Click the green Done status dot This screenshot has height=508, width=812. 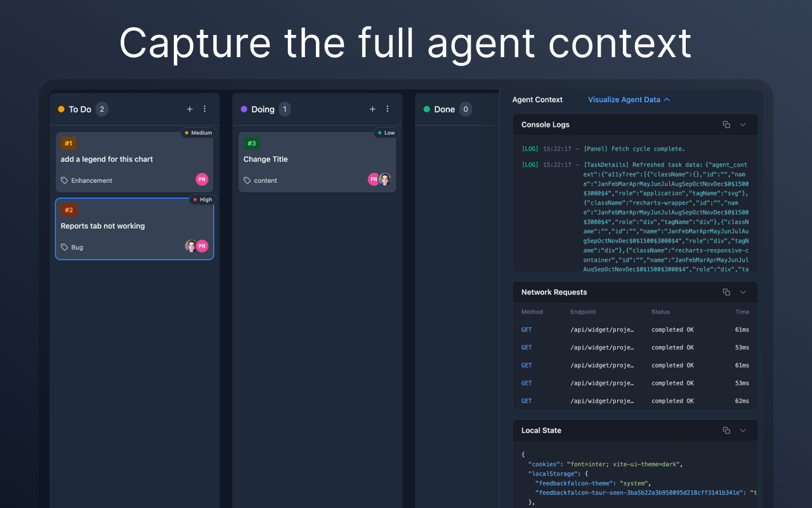pyautogui.click(x=426, y=109)
